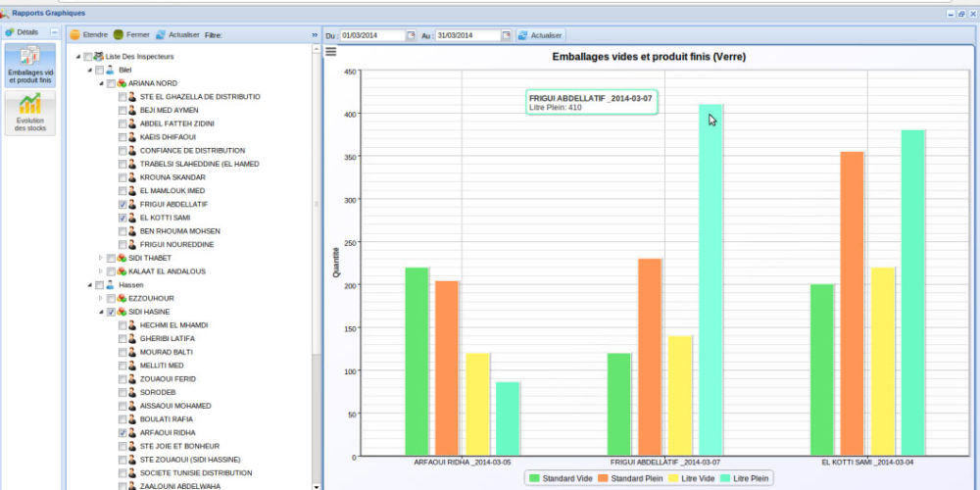Uncheck the ARFAOUI RIDHA checkbox
Image resolution: width=980 pixels, height=490 pixels.
coord(122,432)
